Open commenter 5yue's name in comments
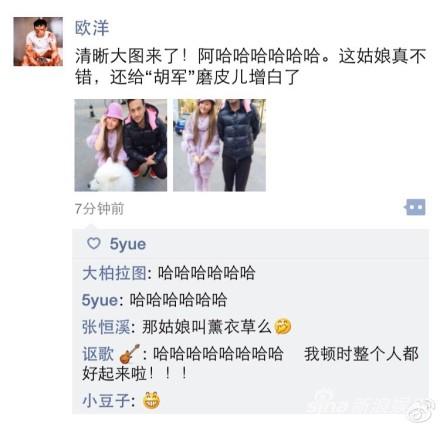Screen dimensions: 440x427 point(100,300)
